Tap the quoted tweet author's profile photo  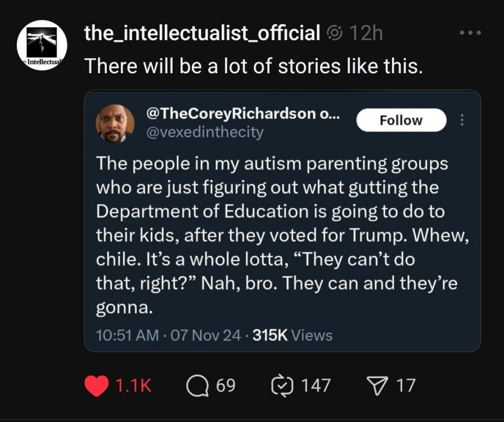tap(115, 123)
